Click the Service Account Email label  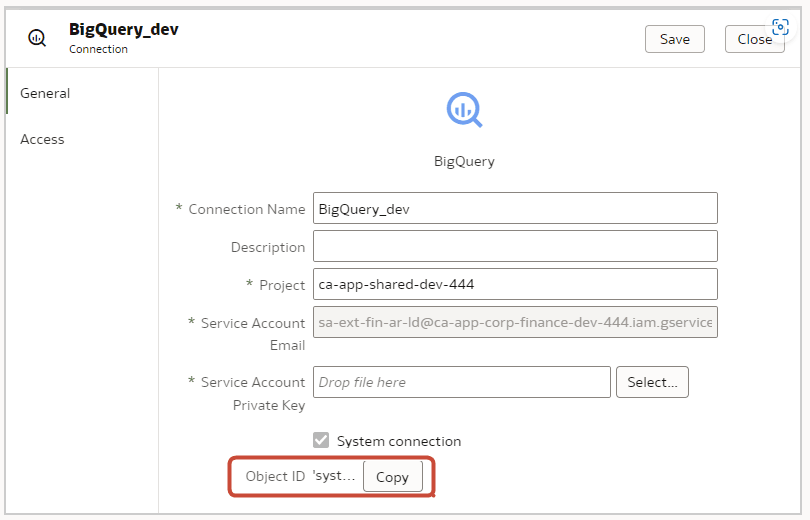click(x=253, y=334)
